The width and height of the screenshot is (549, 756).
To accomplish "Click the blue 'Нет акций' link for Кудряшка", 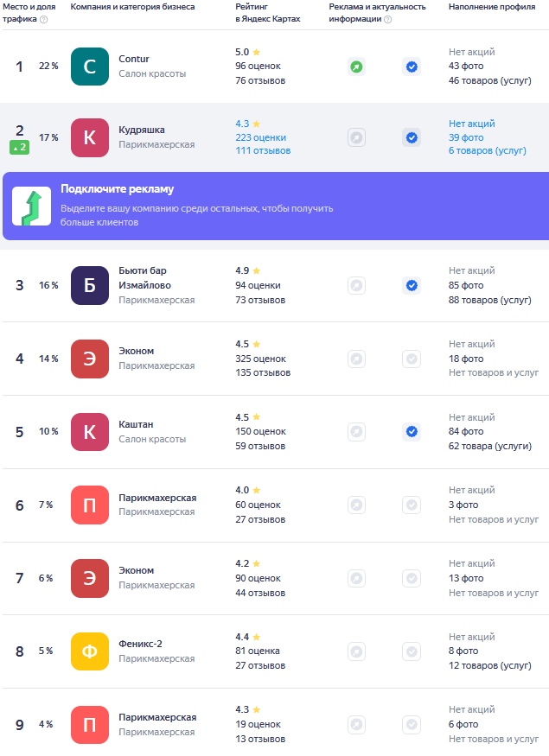I will pos(472,124).
